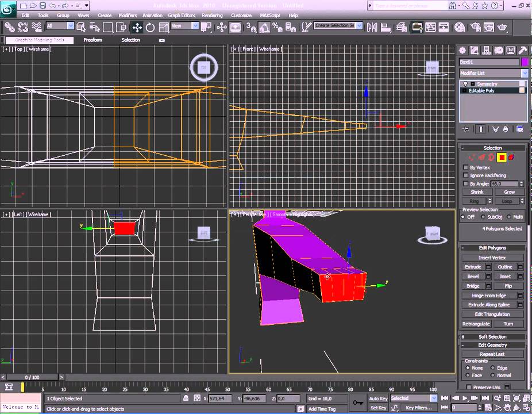This screenshot has height=414, width=532.
Task: Collapse the Edit Geometry rollout
Action: tap(492, 345)
